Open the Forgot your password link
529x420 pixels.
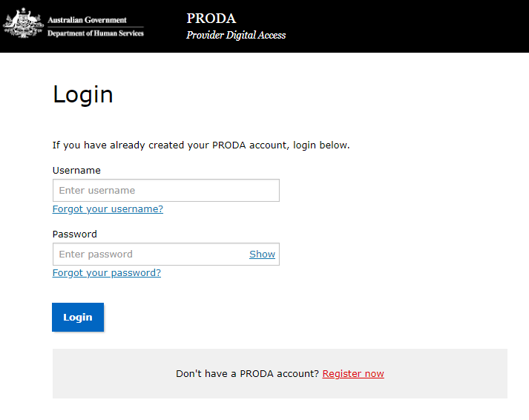click(x=107, y=273)
